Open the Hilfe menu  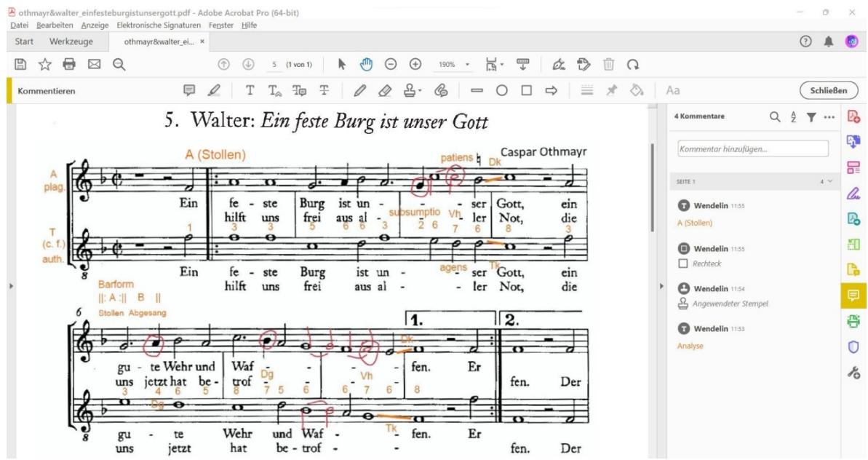pyautogui.click(x=249, y=25)
